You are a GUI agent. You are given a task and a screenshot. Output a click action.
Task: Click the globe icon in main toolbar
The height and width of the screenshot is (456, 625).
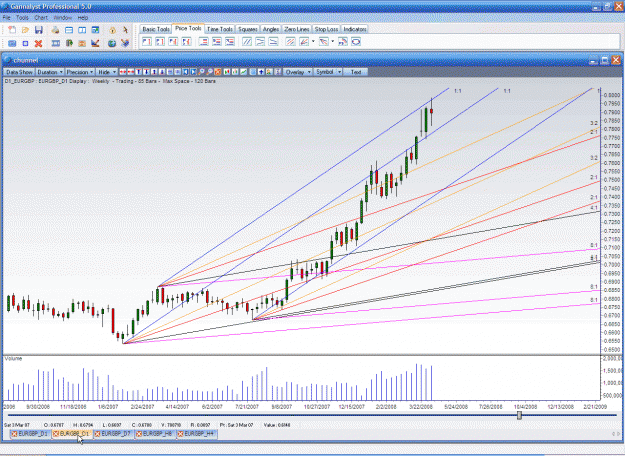coord(112,43)
